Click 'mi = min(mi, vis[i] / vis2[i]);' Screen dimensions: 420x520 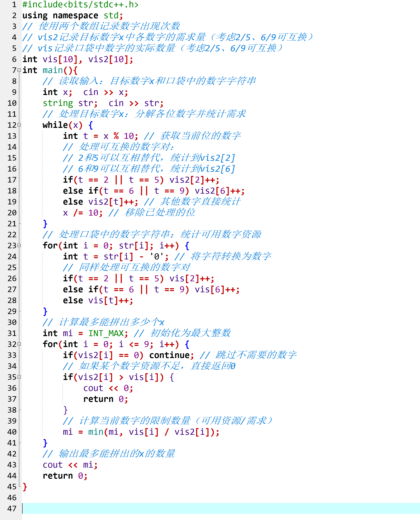[x=141, y=432]
